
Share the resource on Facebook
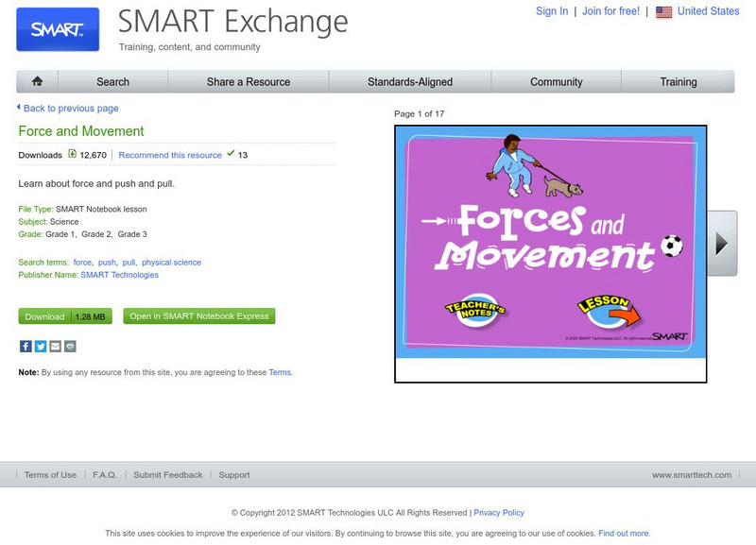coord(25,347)
